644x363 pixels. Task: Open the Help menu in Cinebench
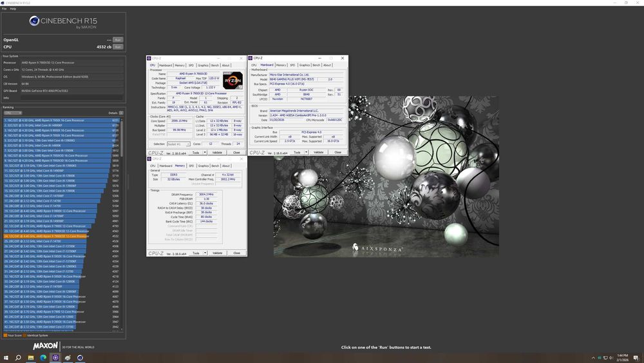click(13, 8)
